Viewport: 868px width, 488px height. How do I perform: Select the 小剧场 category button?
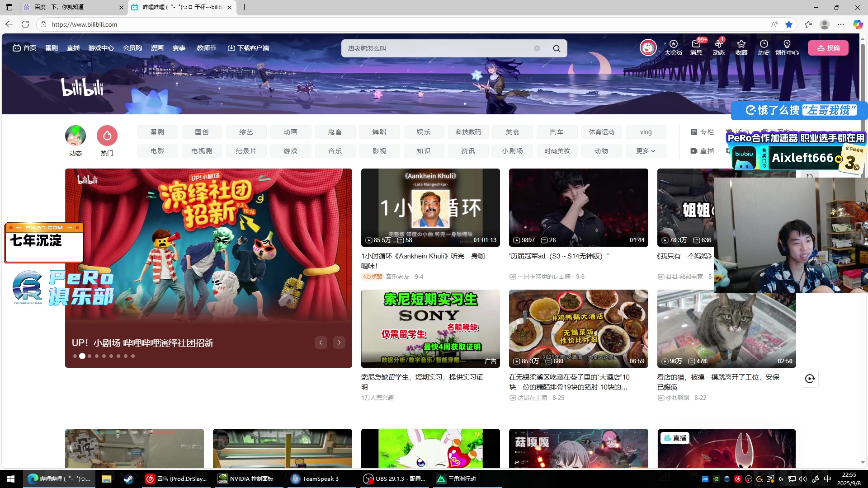512,151
